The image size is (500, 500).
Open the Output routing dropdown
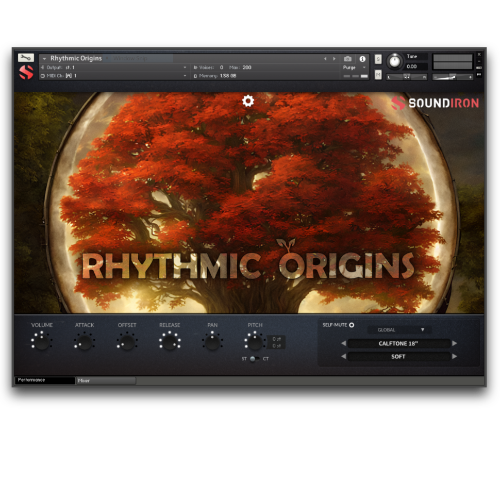[113, 67]
